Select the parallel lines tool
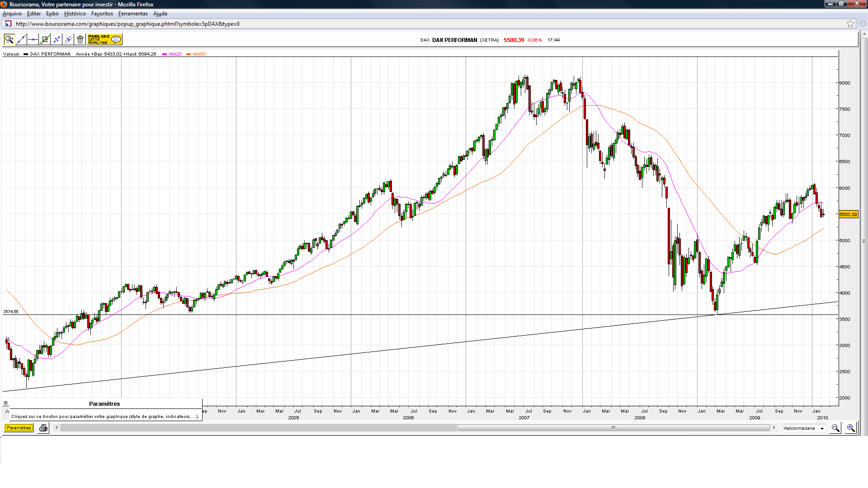The height and width of the screenshot is (488, 868). [68, 40]
